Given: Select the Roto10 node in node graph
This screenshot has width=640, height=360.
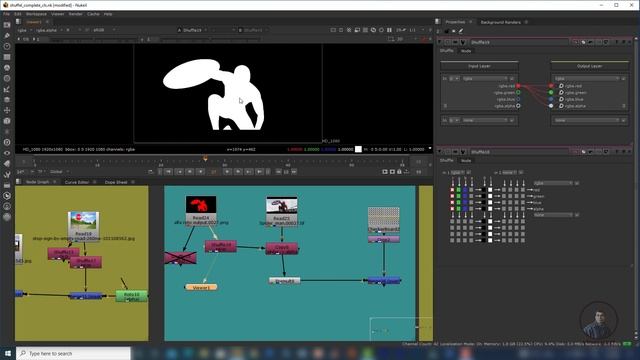Looking at the screenshot, I should (x=131, y=296).
